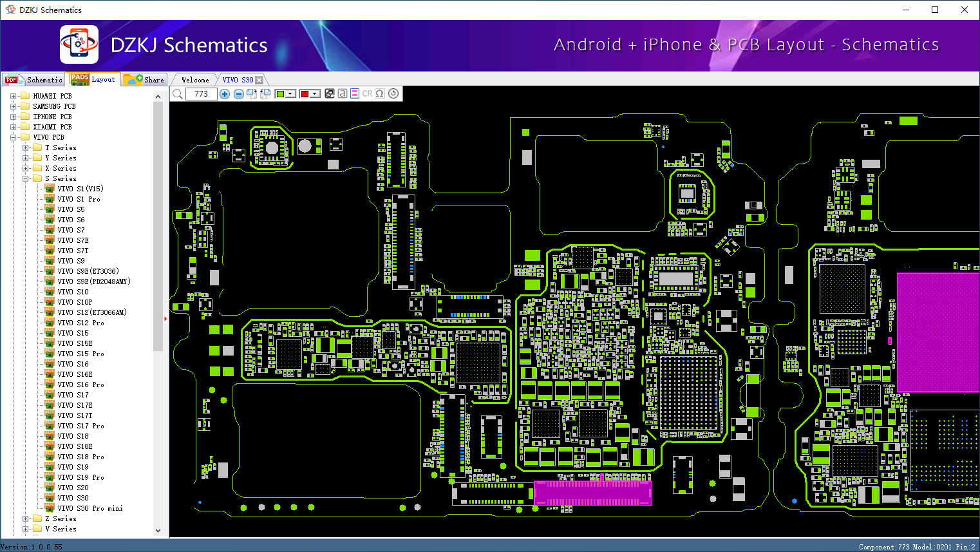The image size is (980, 552).
Task: Pick the green color swatch
Action: [x=280, y=94]
